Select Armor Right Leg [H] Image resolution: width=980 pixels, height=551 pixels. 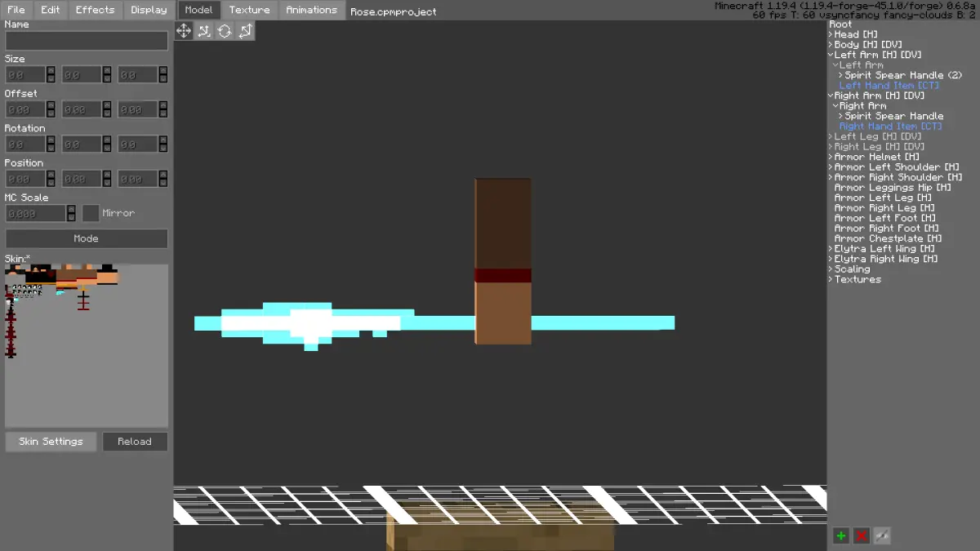[x=886, y=208]
